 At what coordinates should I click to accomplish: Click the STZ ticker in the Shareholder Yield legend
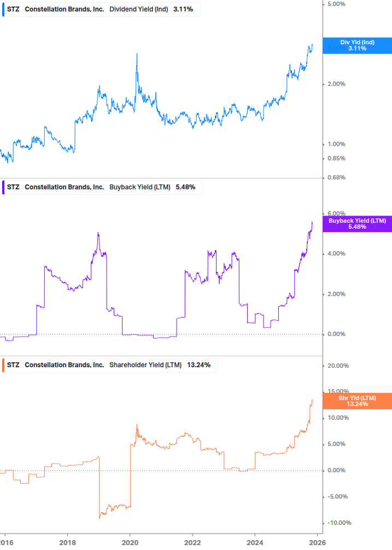(13, 365)
